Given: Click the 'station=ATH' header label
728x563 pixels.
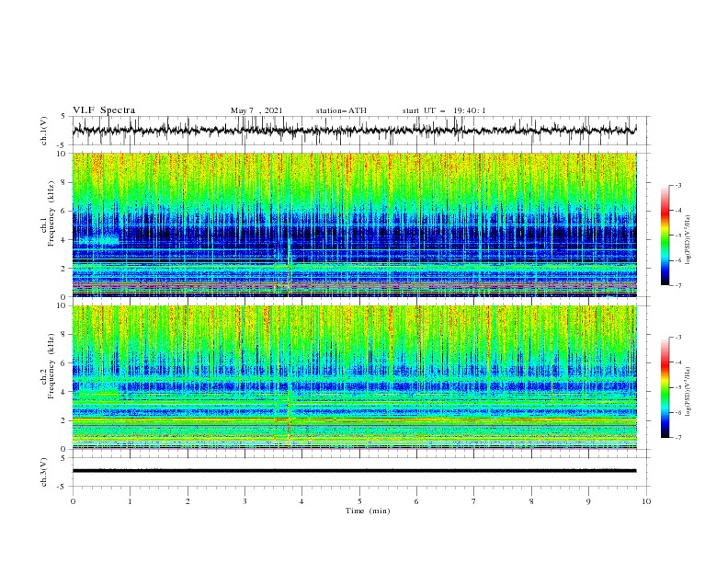Looking at the screenshot, I should pos(341,110).
